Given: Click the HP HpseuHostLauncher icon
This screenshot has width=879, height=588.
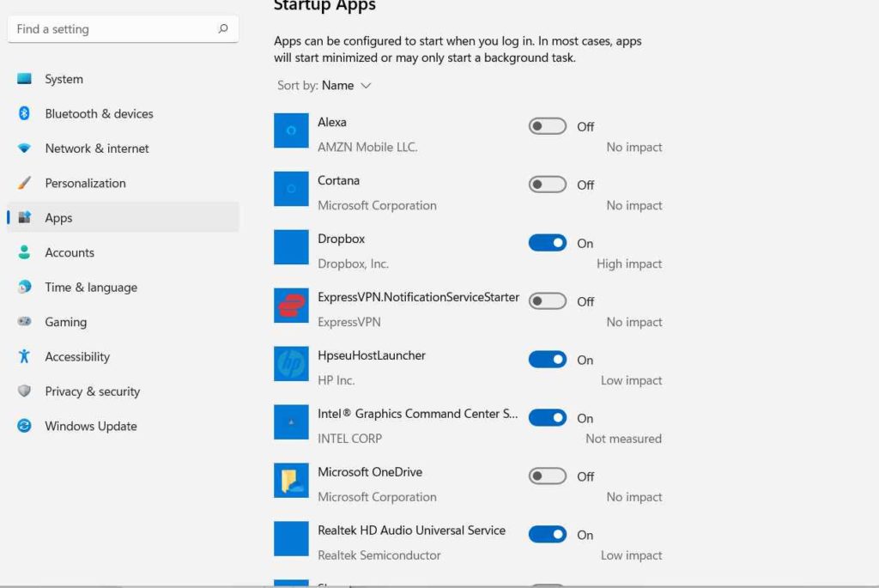Looking at the screenshot, I should tap(291, 364).
